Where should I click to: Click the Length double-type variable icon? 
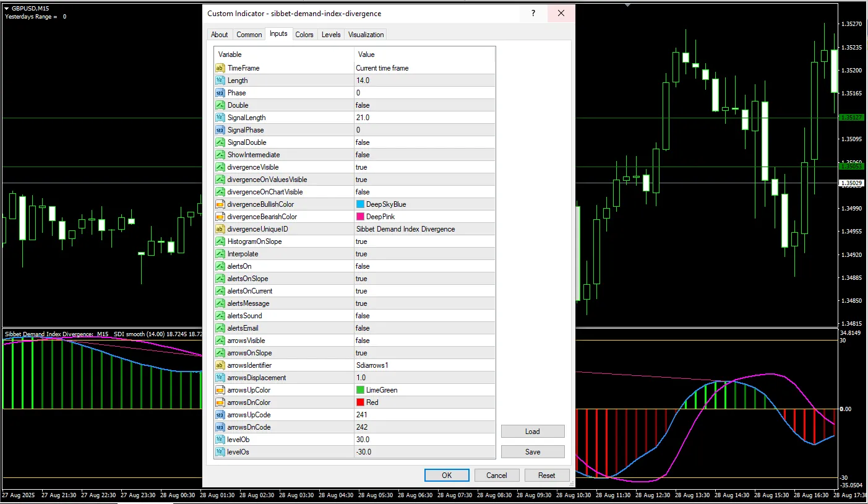[x=220, y=80]
